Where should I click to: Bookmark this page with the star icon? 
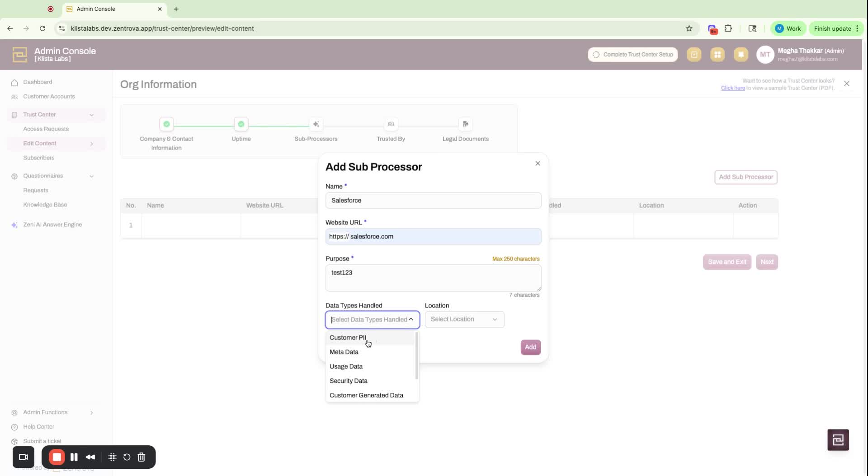(x=689, y=28)
